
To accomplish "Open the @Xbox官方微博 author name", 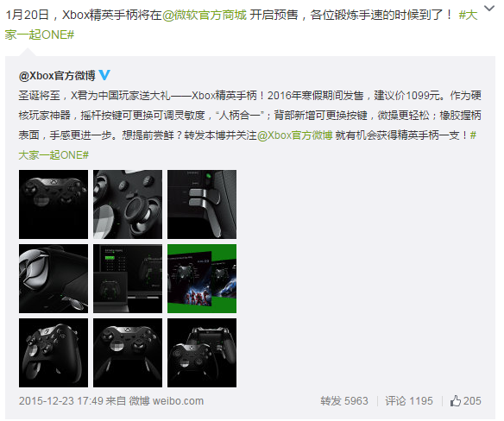I will (57, 76).
